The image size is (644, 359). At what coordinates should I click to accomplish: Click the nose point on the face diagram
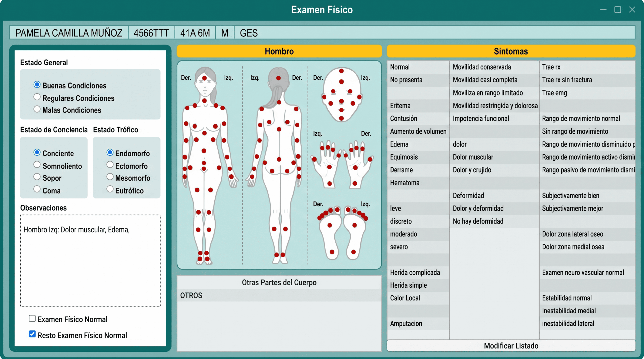[341, 101]
